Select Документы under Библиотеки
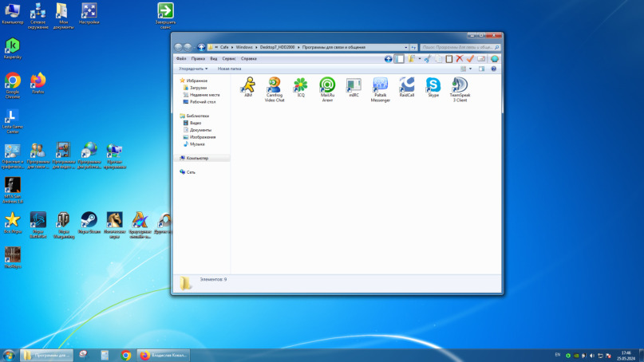 200,130
